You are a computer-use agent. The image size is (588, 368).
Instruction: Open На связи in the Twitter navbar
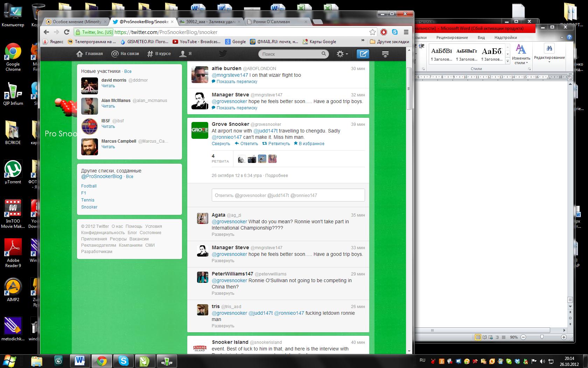pos(125,54)
